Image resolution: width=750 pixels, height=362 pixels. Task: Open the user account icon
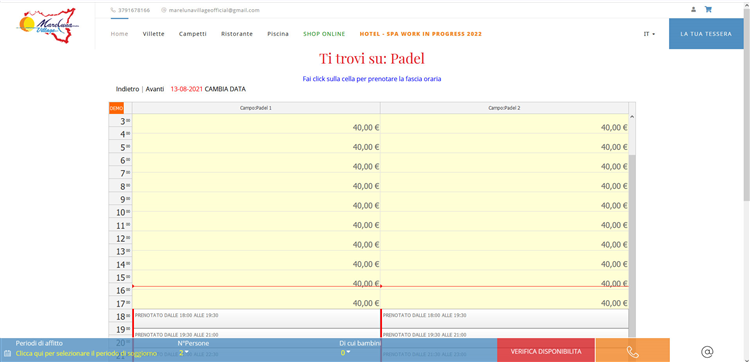693,9
